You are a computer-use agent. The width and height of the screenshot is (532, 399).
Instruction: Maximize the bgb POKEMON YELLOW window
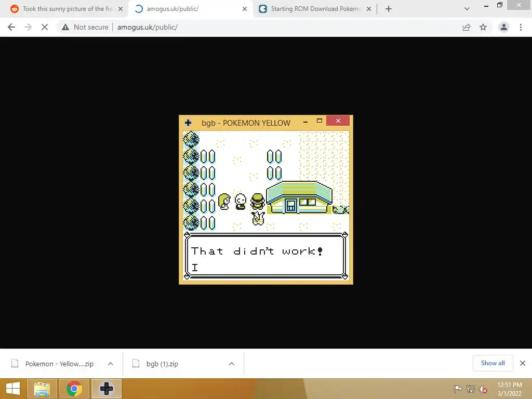point(320,121)
